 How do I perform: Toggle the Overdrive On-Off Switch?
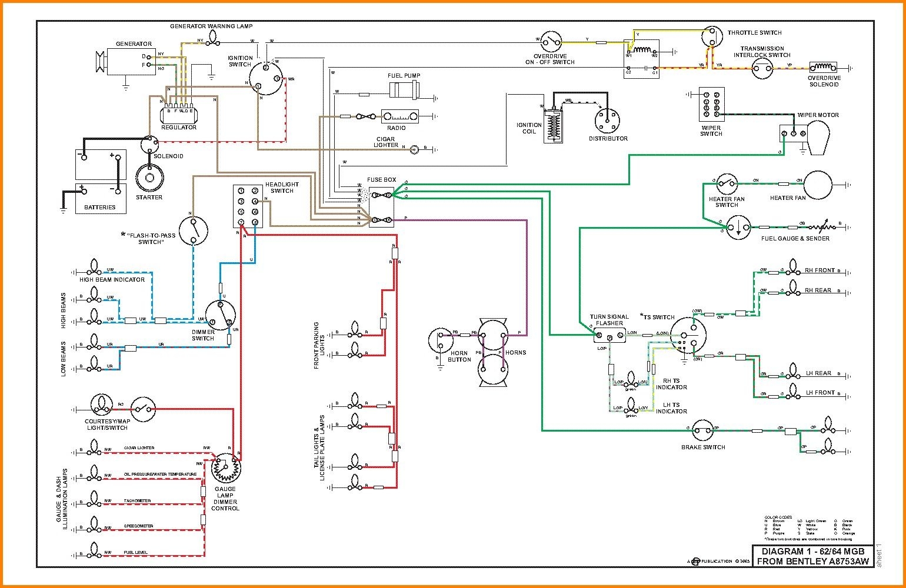[x=551, y=42]
